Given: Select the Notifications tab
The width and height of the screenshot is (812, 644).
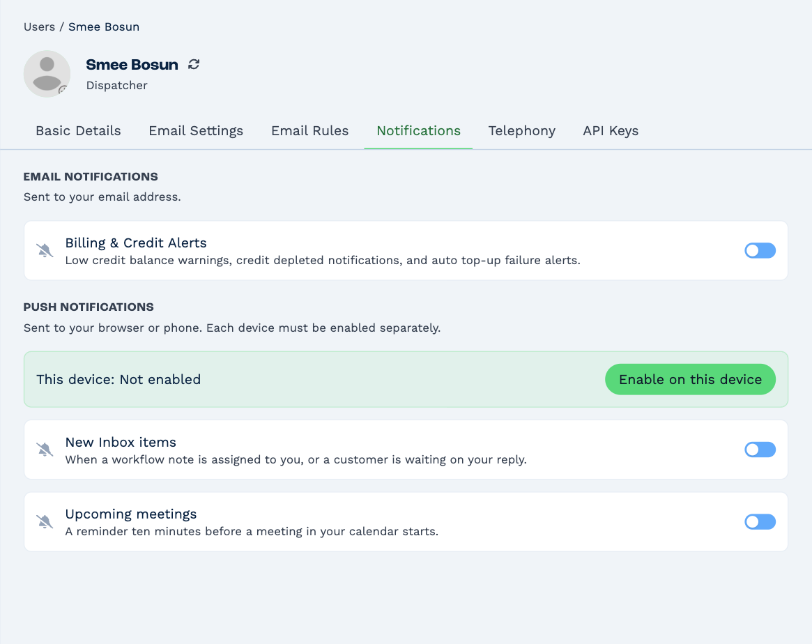Looking at the screenshot, I should 418,131.
